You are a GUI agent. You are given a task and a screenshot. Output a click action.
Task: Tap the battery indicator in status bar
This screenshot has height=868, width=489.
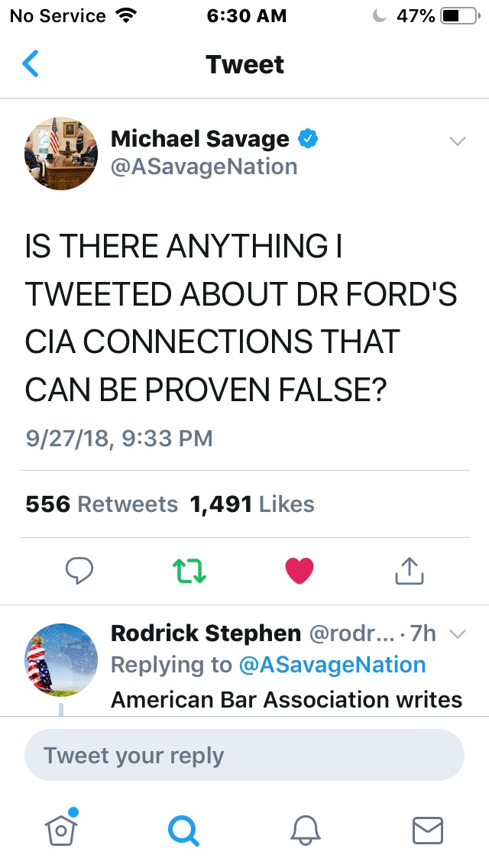[x=458, y=15]
